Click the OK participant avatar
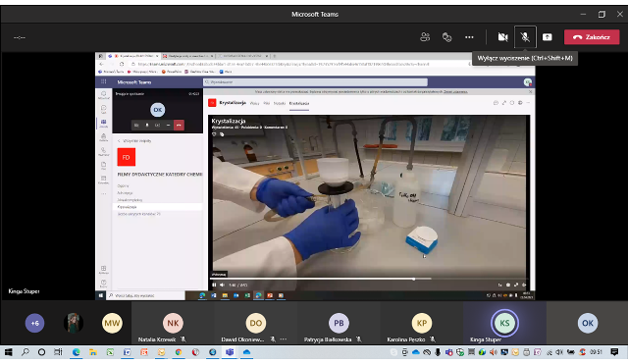This screenshot has height=364, width=628. 588,323
